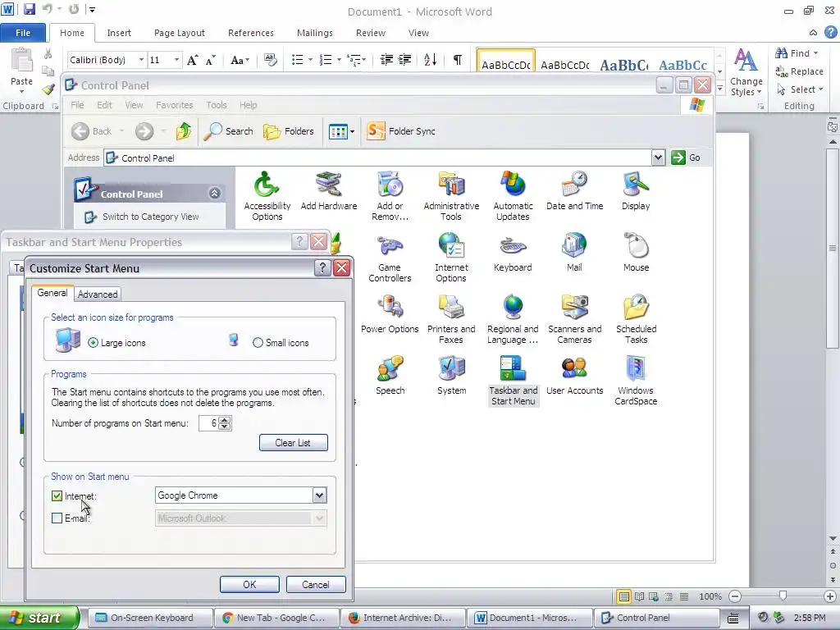Select the Small icons radio button
This screenshot has width=840, height=630.
(x=258, y=343)
